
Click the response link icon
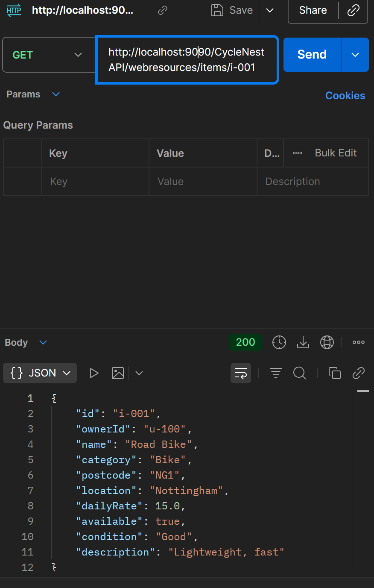(359, 373)
